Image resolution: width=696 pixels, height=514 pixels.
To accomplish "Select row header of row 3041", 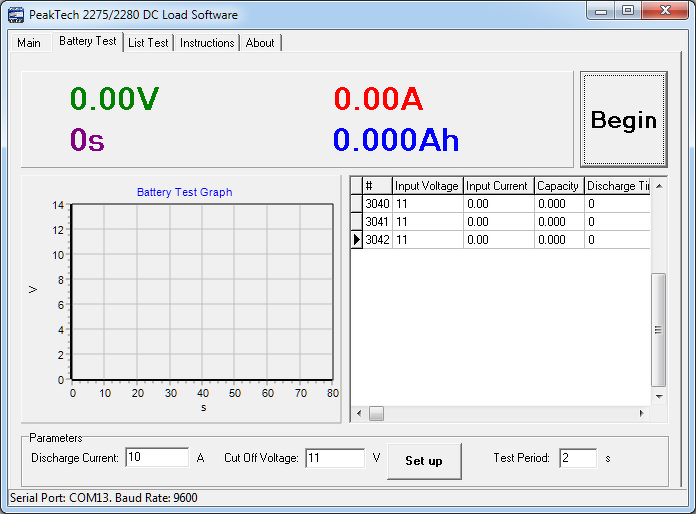I will [356, 221].
